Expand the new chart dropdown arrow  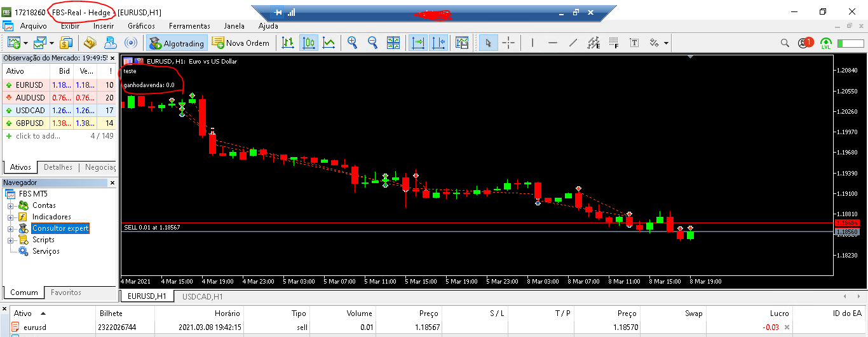pos(25,43)
